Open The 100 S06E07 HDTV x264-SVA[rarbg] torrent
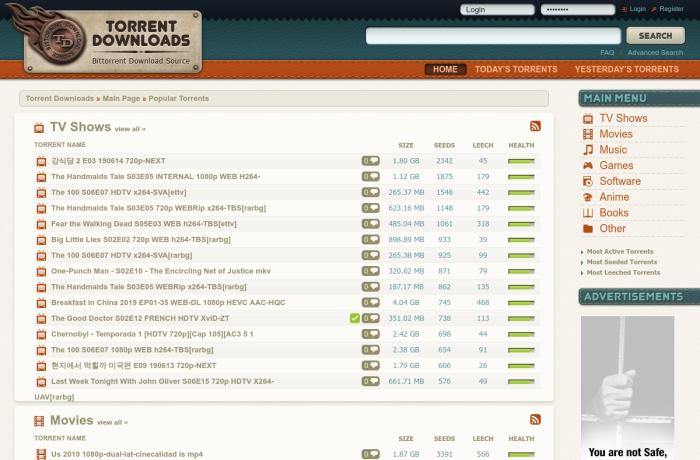Screen dimensions: 700x460 121,255
